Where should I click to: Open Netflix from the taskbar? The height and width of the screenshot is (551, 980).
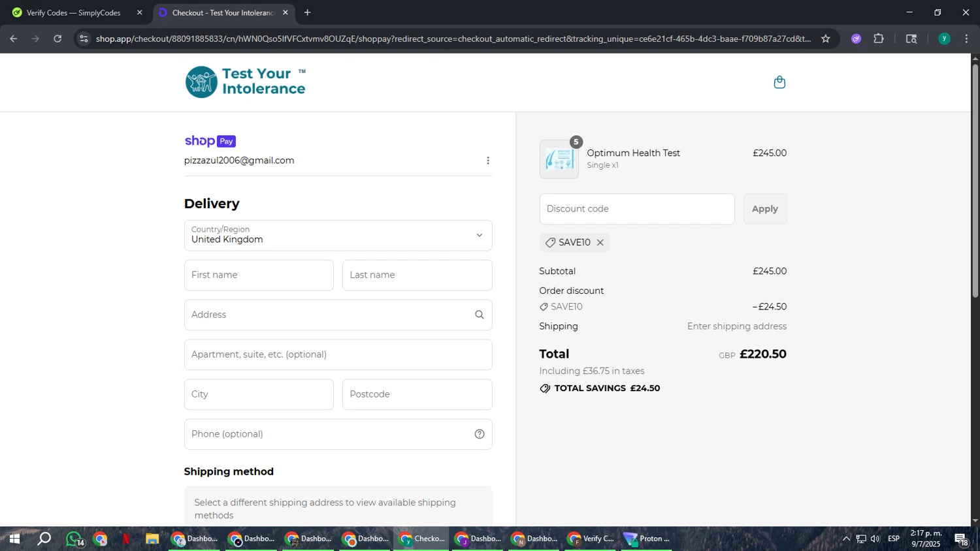point(126,539)
